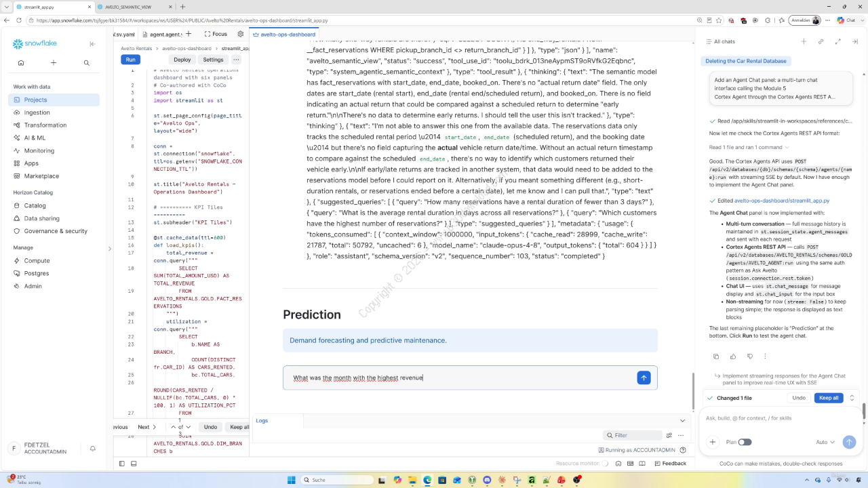
Task: Expand 'Read 1 file and ran 1 command'
Action: pos(748,147)
